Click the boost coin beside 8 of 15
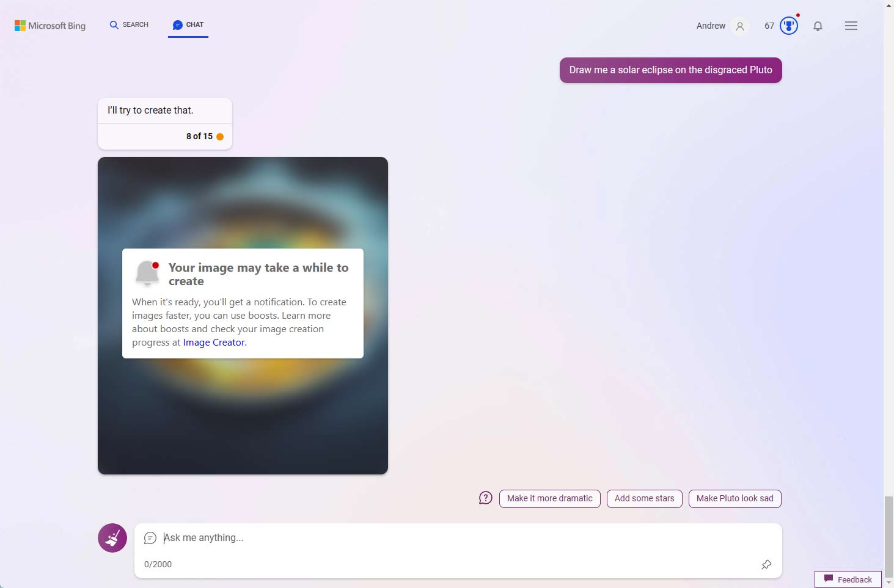894x588 pixels. click(x=221, y=137)
